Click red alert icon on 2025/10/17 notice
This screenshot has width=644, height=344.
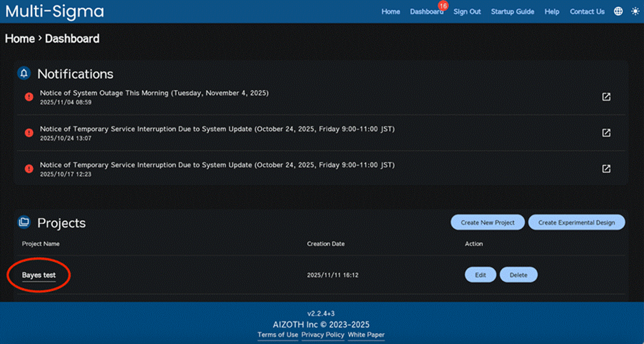29,169
